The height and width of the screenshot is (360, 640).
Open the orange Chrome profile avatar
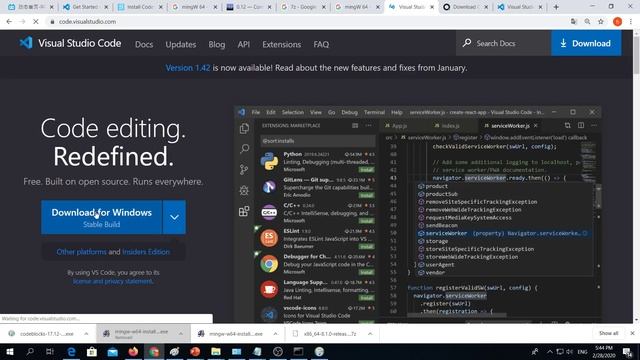coord(617,22)
